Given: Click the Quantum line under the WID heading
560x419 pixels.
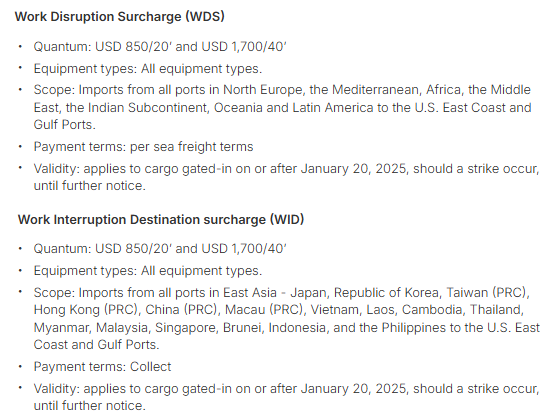Looking at the screenshot, I should pyautogui.click(x=160, y=249).
